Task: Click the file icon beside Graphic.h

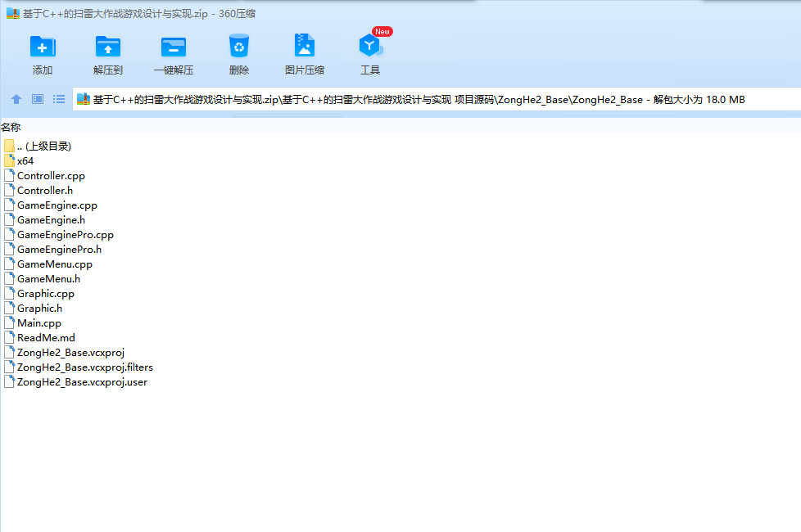Action: pos(9,308)
